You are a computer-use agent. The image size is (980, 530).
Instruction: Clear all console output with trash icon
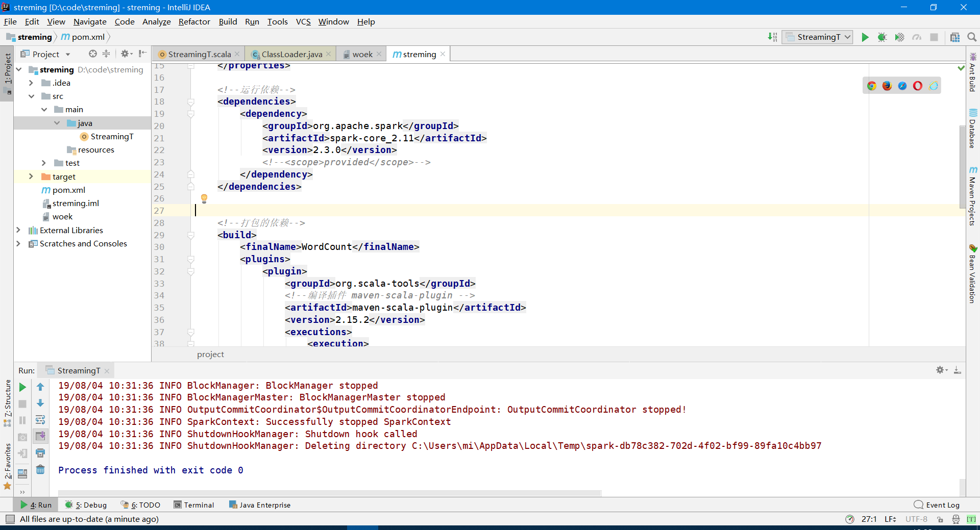[40, 469]
